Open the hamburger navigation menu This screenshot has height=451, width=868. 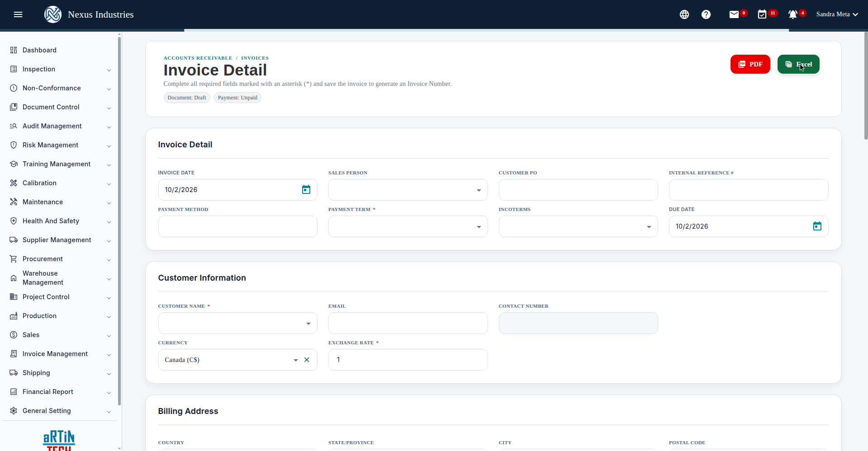[18, 14]
